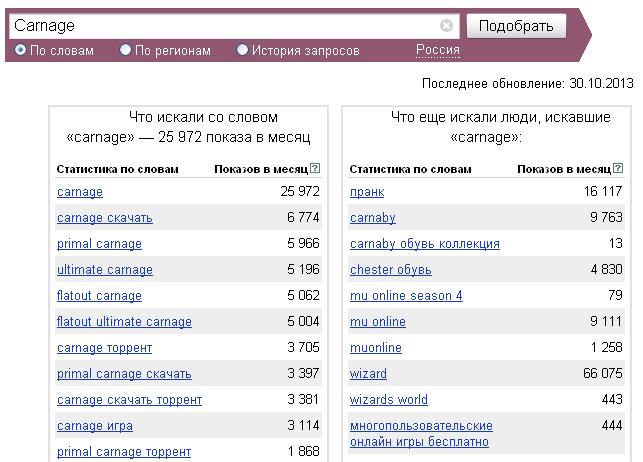Viewport: 643px width, 462px height.
Task: Click help icon beside left 'Показов в месяц'
Action: [315, 169]
